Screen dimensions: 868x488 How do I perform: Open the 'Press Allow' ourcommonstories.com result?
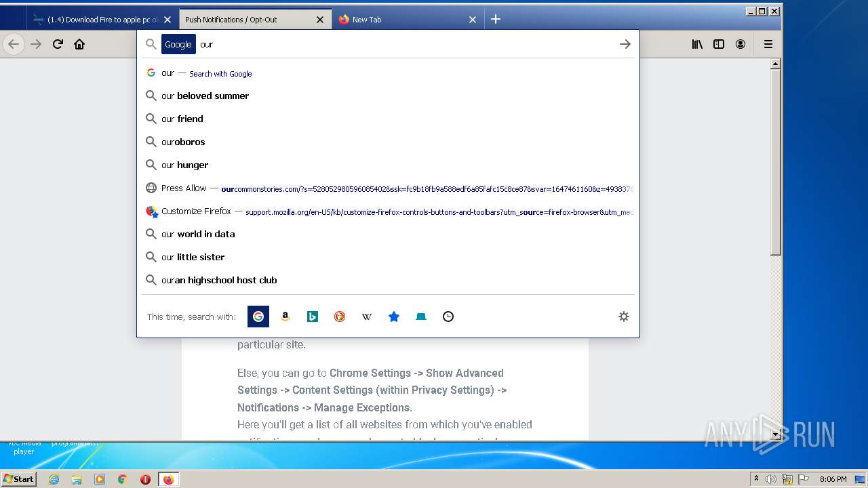[x=388, y=188]
